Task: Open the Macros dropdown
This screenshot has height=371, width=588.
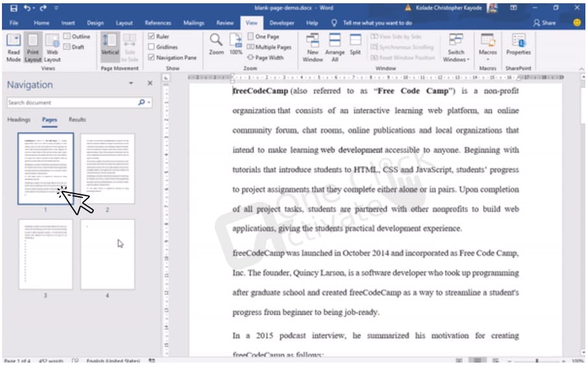Action: pyautogui.click(x=488, y=47)
